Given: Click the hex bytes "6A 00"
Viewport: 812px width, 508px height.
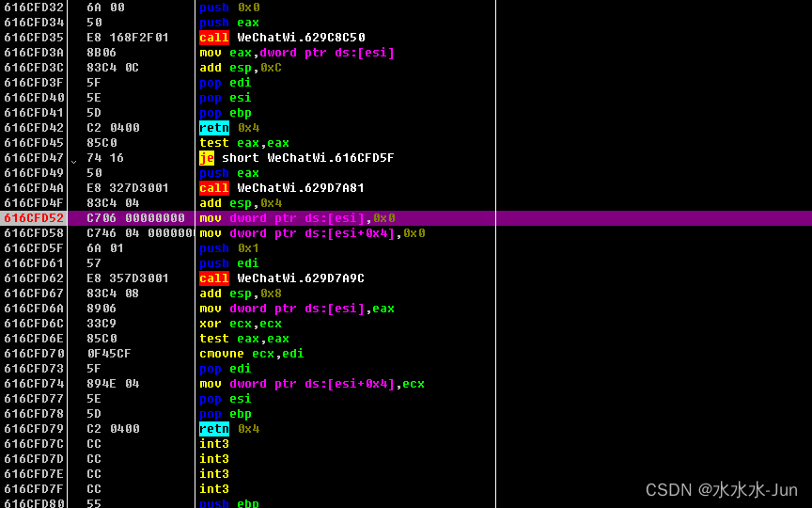Looking at the screenshot, I should click(105, 8).
